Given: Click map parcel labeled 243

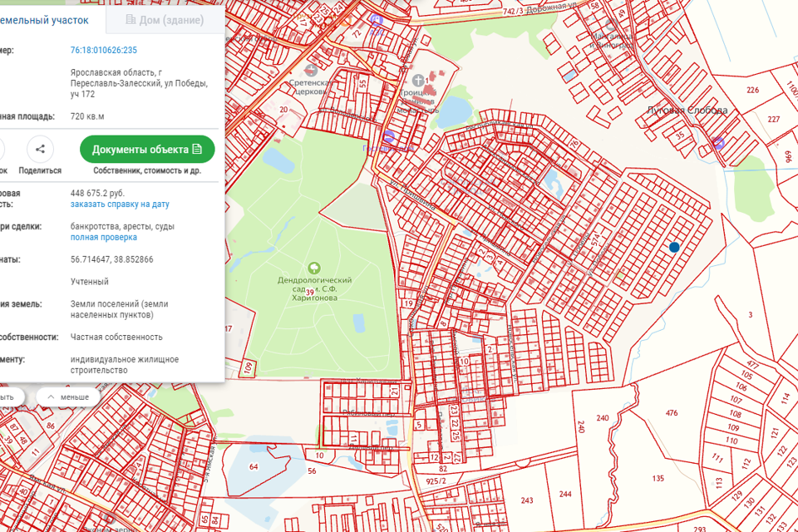Looking at the screenshot, I should pos(527,500).
